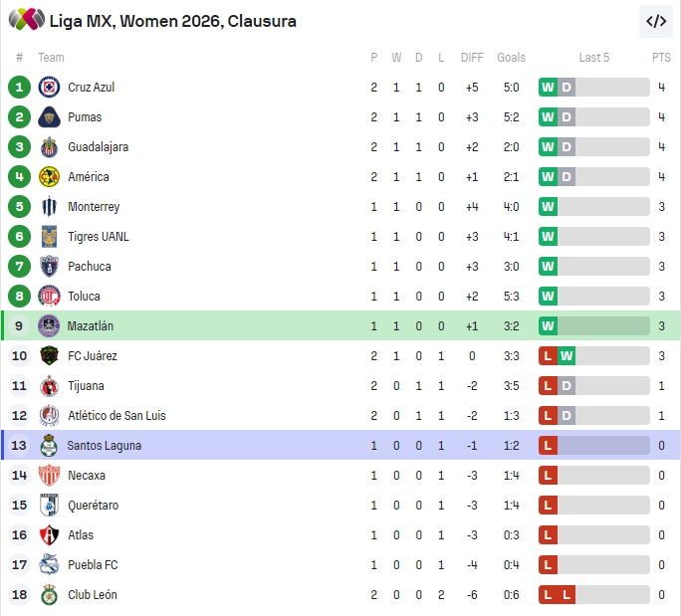Click the Cruz Azul team crest
The height and width of the screenshot is (616, 681).
coord(49,88)
